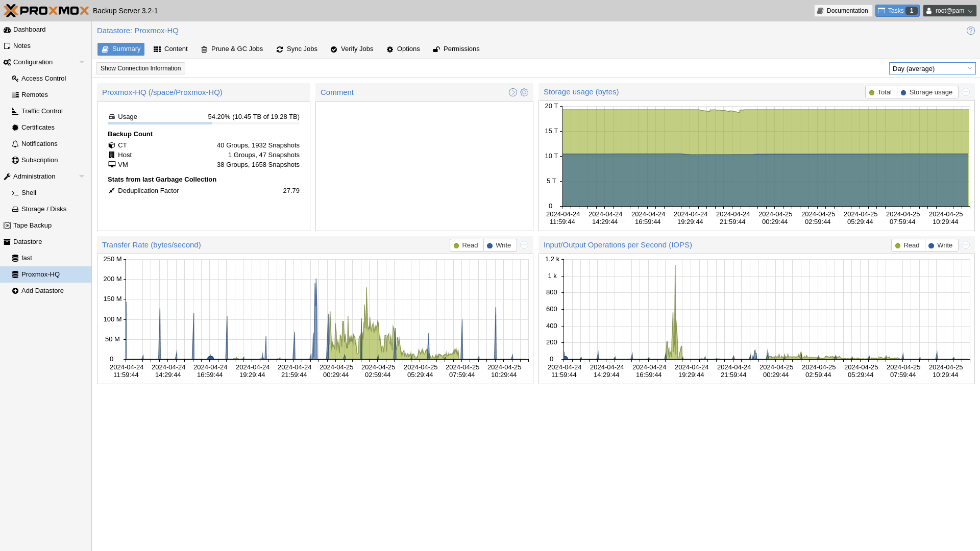Screen dimensions: 980x551
Task: Open the root@pam user menu
Action: click(x=949, y=11)
